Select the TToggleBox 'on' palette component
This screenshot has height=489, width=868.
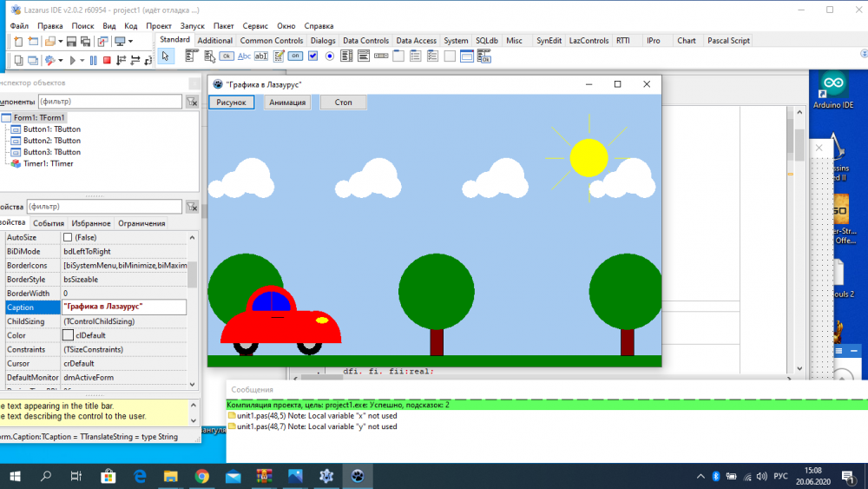295,56
